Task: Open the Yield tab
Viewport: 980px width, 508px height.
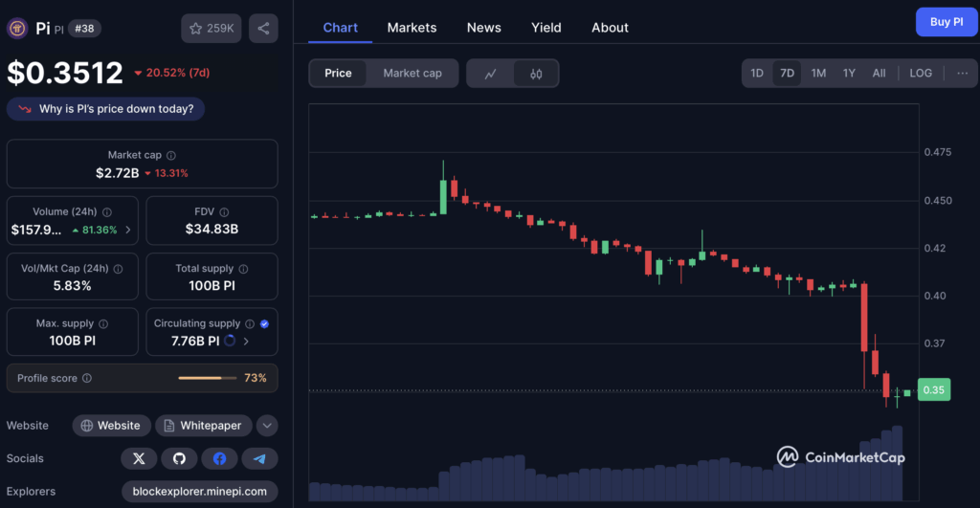Action: 546,28
